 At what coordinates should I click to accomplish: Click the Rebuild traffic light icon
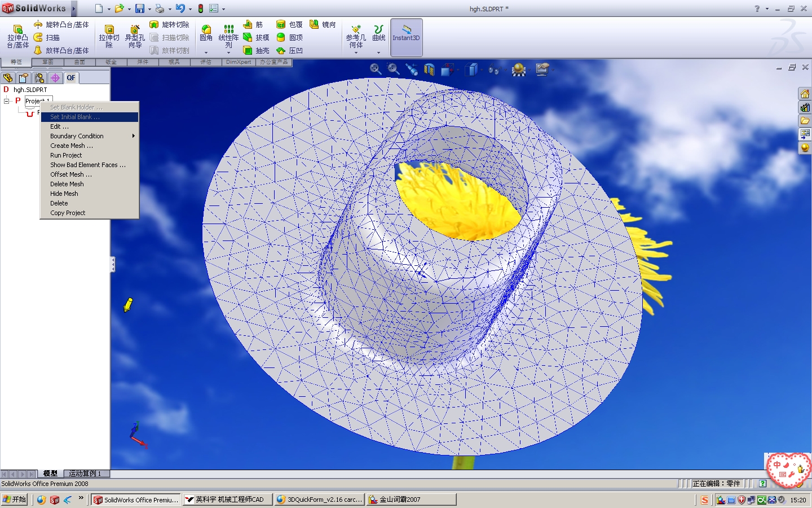200,8
